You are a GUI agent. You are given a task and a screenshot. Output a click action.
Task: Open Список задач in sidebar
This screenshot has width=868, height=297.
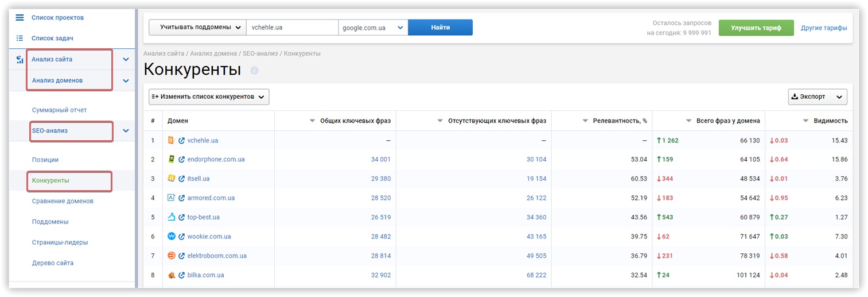52,38
